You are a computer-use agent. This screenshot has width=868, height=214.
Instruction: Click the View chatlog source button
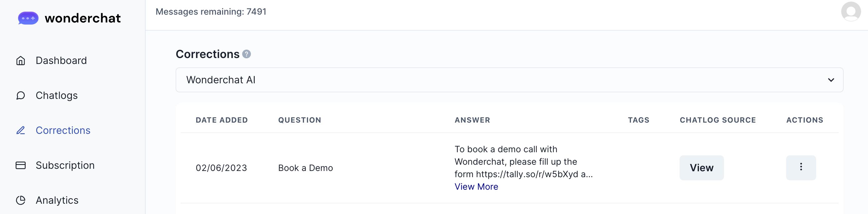click(701, 168)
